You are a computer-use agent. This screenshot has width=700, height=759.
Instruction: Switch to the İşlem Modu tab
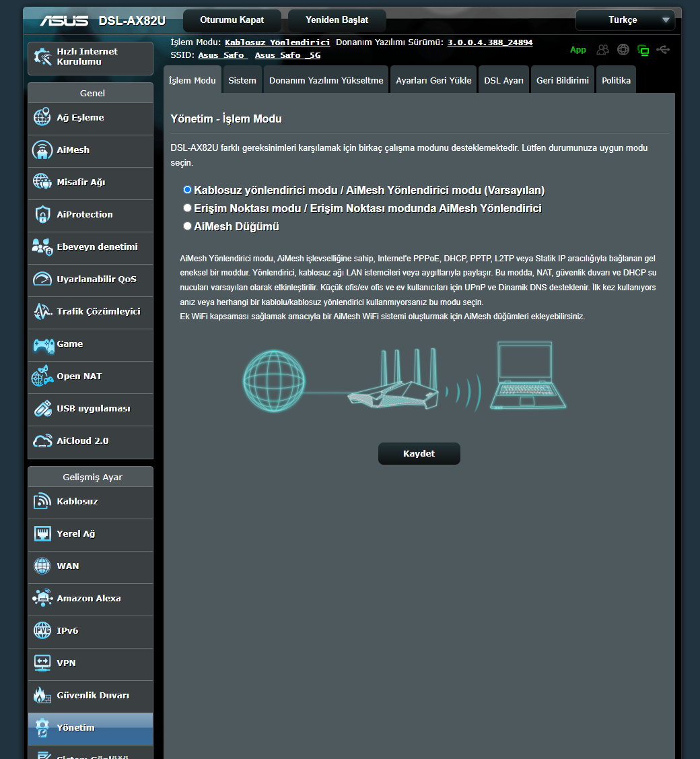tap(193, 80)
